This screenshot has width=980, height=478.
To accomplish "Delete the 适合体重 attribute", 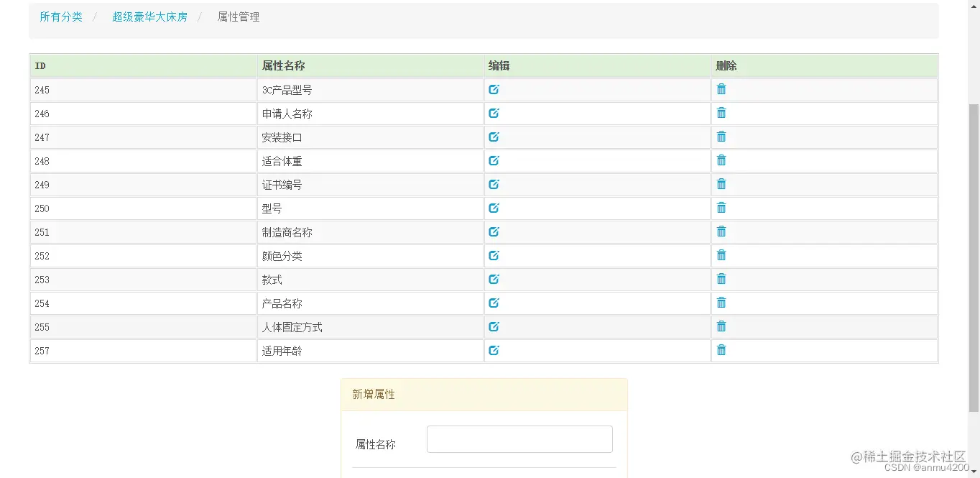I will coord(721,160).
